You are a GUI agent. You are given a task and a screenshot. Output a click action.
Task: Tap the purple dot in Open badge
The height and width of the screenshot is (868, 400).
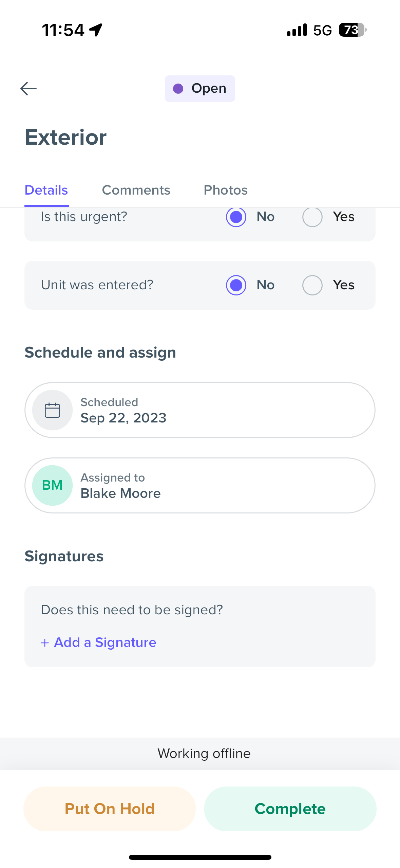click(x=178, y=89)
